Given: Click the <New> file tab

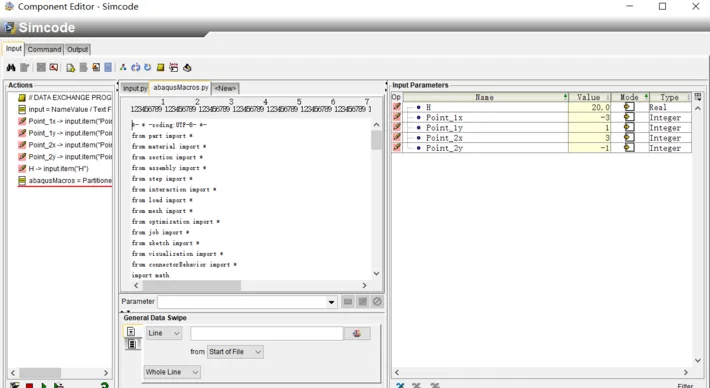Looking at the screenshot, I should [x=225, y=88].
